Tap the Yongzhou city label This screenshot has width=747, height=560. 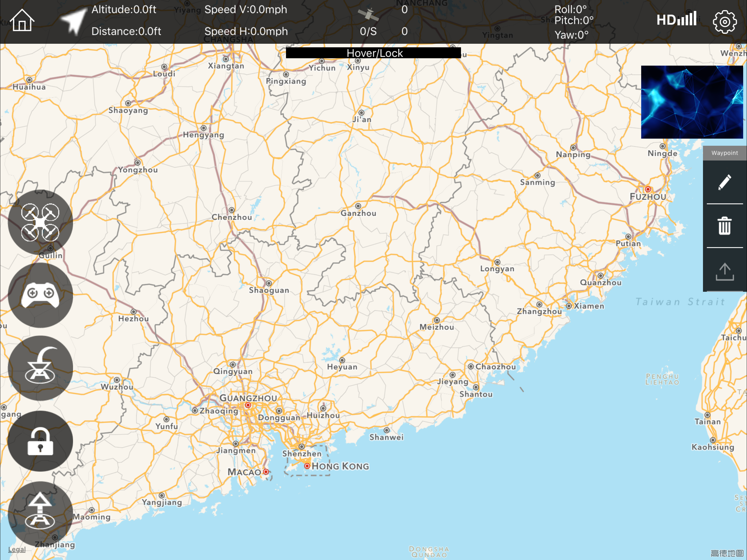138,170
